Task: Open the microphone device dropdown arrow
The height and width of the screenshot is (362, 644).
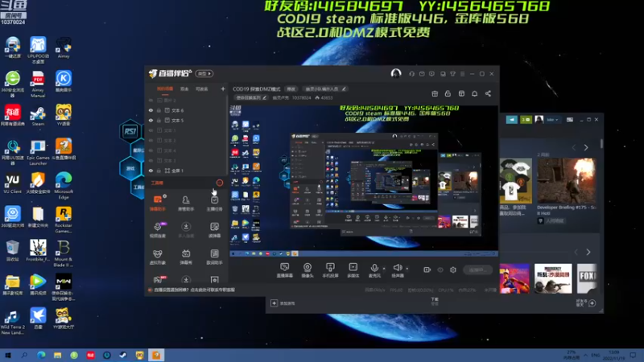Action: coord(384,269)
